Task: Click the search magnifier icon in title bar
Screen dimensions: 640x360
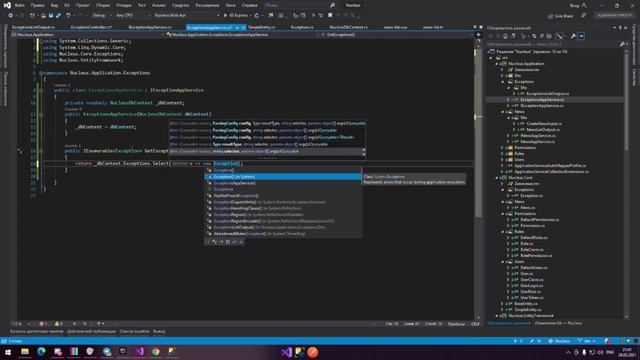Action: click(x=332, y=5)
